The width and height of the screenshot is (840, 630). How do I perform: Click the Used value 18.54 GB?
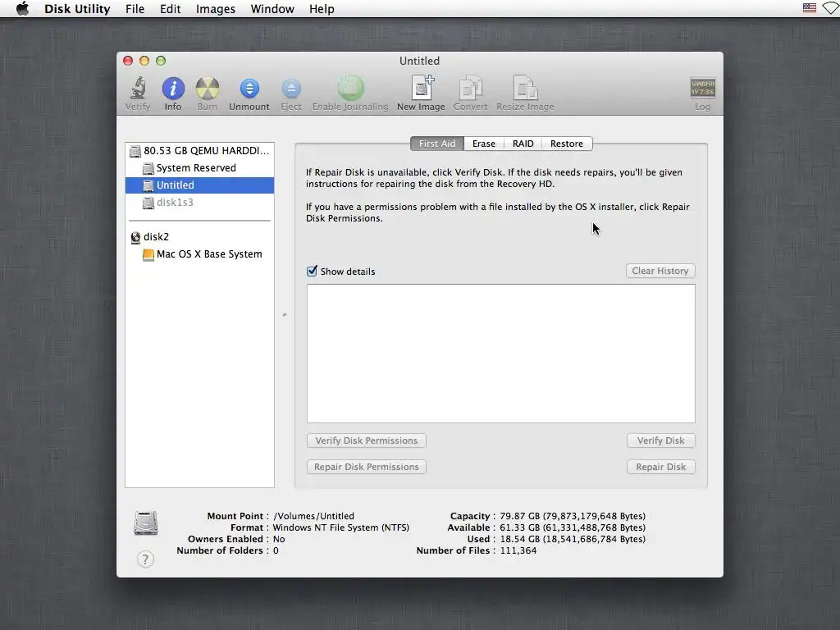tap(573, 540)
